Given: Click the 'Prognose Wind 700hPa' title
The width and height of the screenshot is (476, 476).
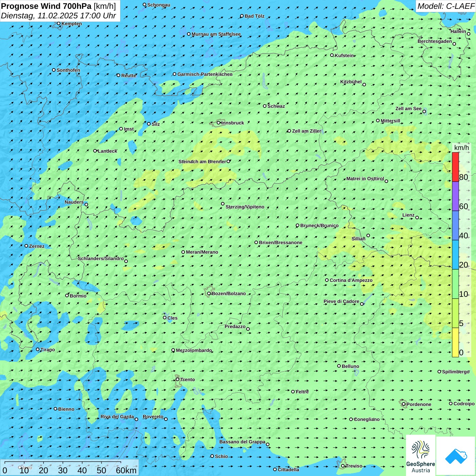Looking at the screenshot, I should (46, 6).
